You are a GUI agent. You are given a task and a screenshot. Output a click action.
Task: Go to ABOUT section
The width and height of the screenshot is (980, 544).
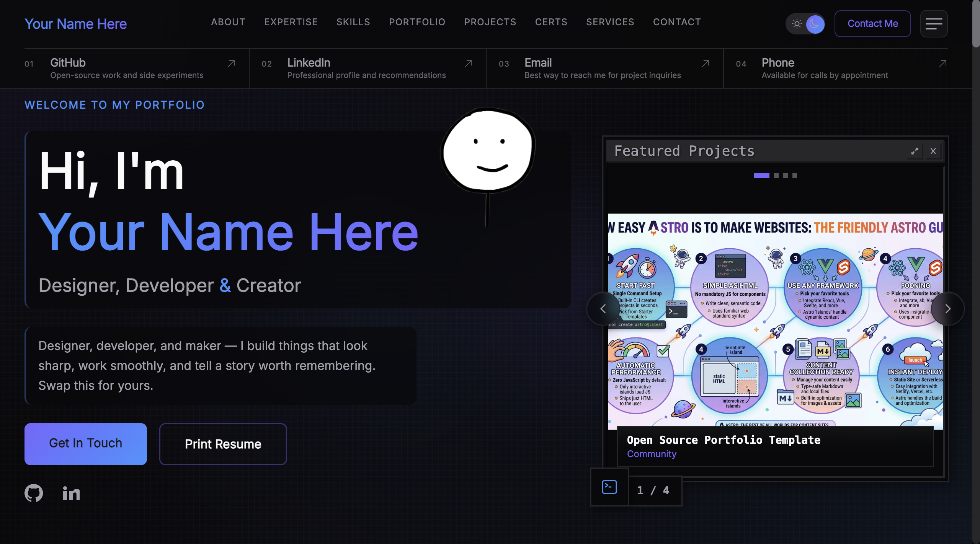coord(228,22)
